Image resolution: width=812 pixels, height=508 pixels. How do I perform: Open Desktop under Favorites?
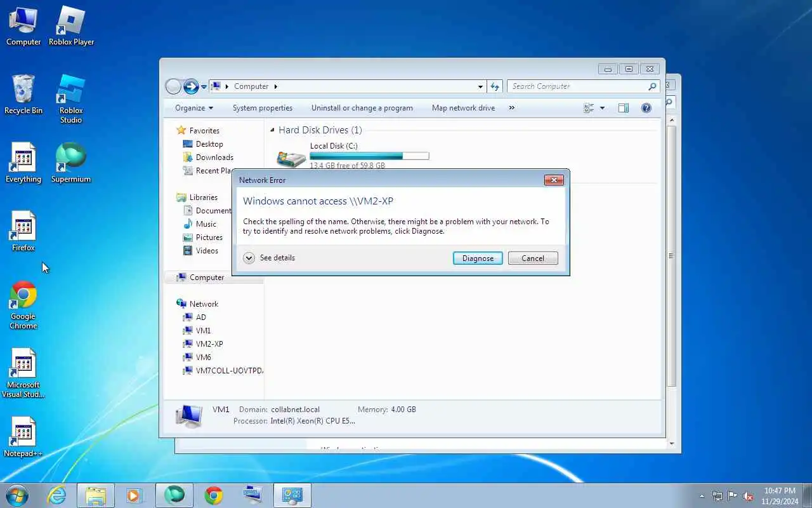click(209, 144)
